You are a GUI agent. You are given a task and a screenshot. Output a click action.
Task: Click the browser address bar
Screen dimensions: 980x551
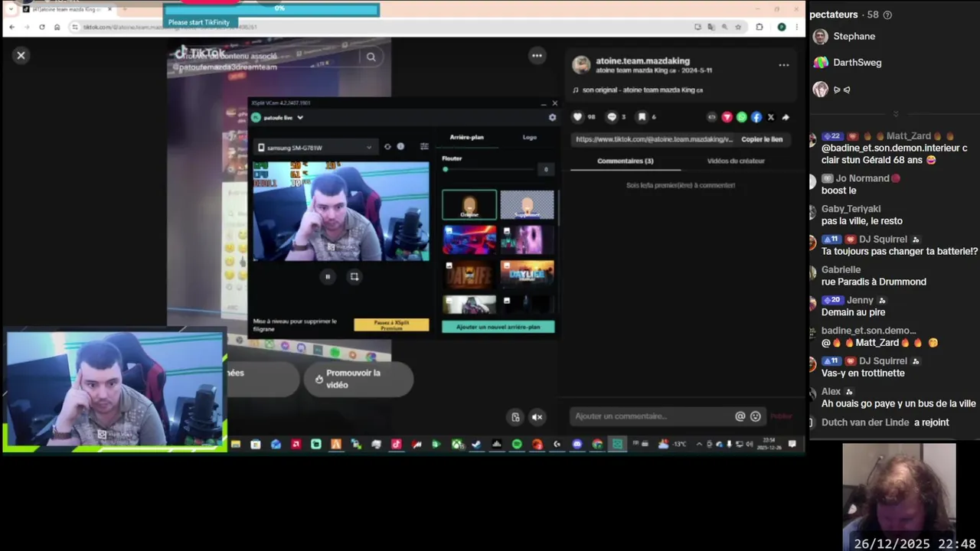379,27
